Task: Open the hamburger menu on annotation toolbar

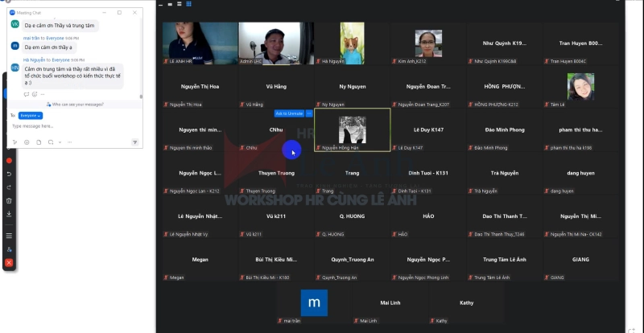Action: pos(9,236)
